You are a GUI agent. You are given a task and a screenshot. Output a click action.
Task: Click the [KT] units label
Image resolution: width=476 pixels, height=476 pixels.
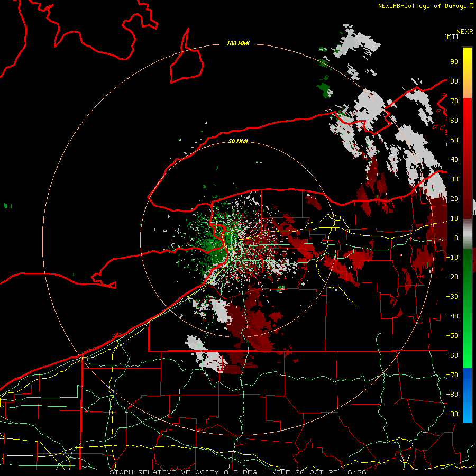click(452, 36)
